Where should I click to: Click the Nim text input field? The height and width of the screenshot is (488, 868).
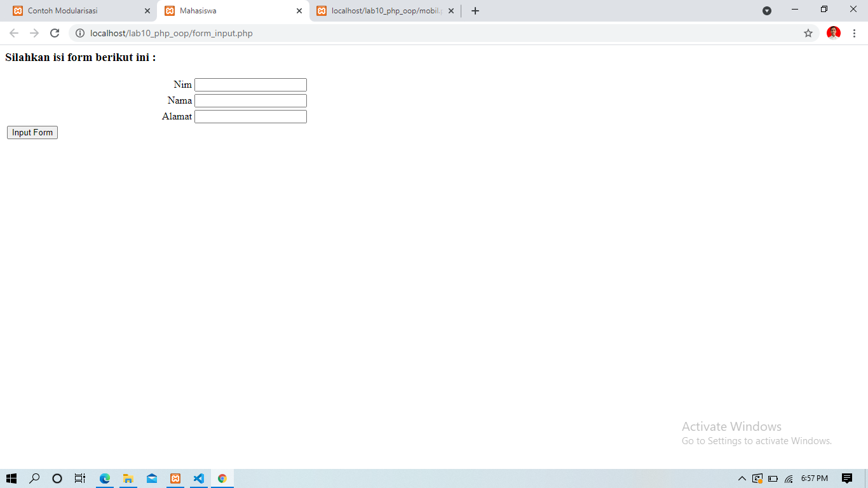point(250,85)
